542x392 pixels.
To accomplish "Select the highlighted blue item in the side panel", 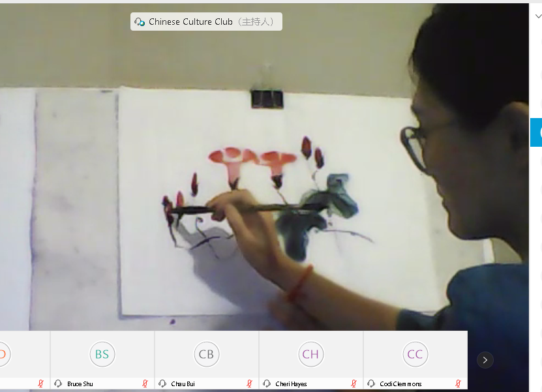I will point(536,132).
